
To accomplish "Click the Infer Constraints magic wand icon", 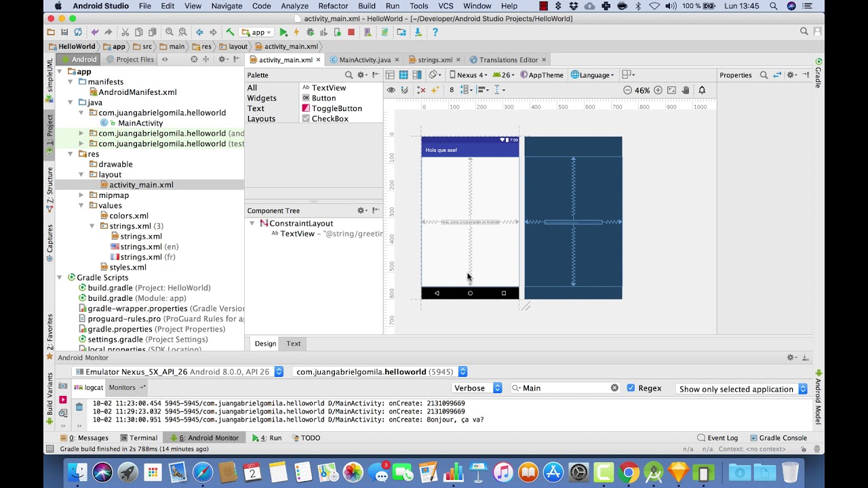I will [435, 89].
